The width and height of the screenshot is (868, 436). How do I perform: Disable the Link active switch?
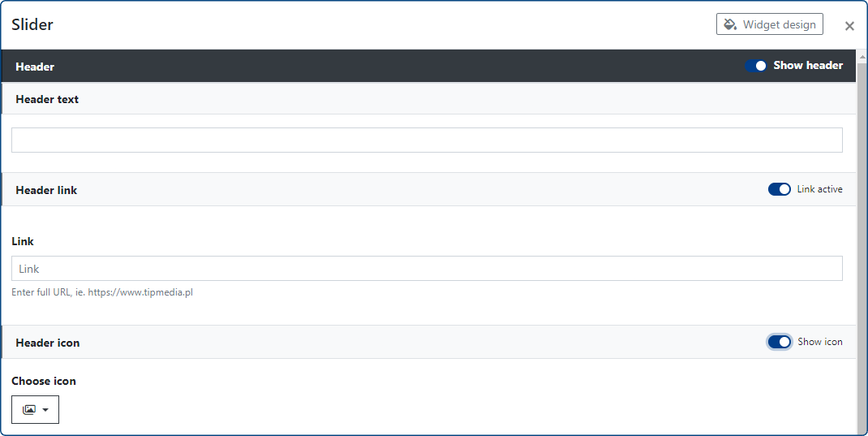(x=779, y=189)
